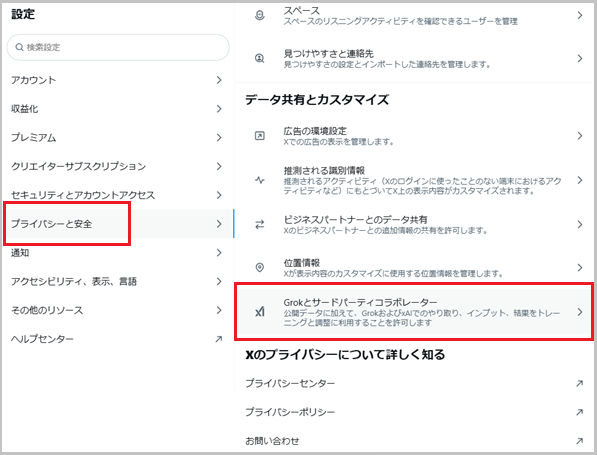Open 見つけやすさと連絡先 settings

[x=415, y=59]
